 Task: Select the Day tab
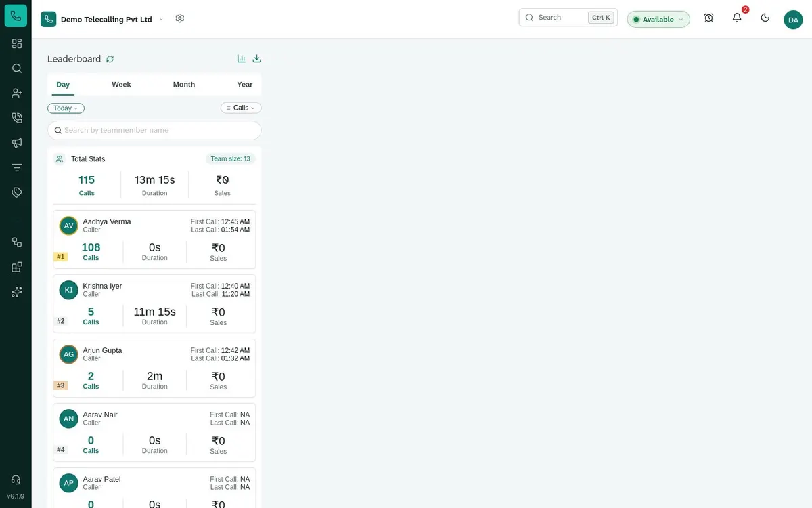coord(63,85)
